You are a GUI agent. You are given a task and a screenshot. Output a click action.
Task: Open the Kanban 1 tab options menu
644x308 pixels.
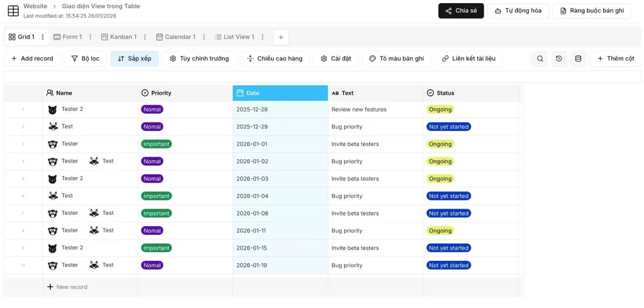(145, 37)
